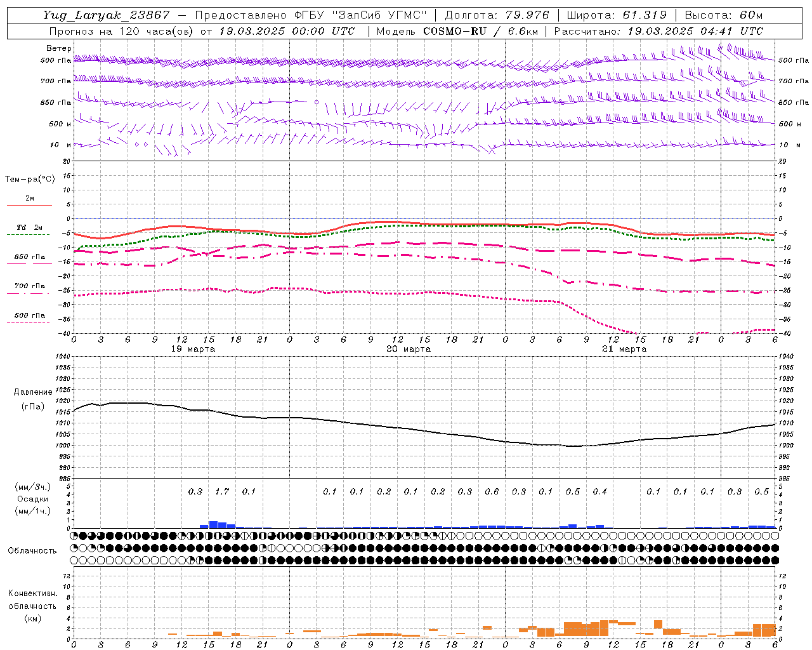Click the Осадки panel label
Image resolution: width=812 pixels, height=650 pixels.
pos(33,499)
